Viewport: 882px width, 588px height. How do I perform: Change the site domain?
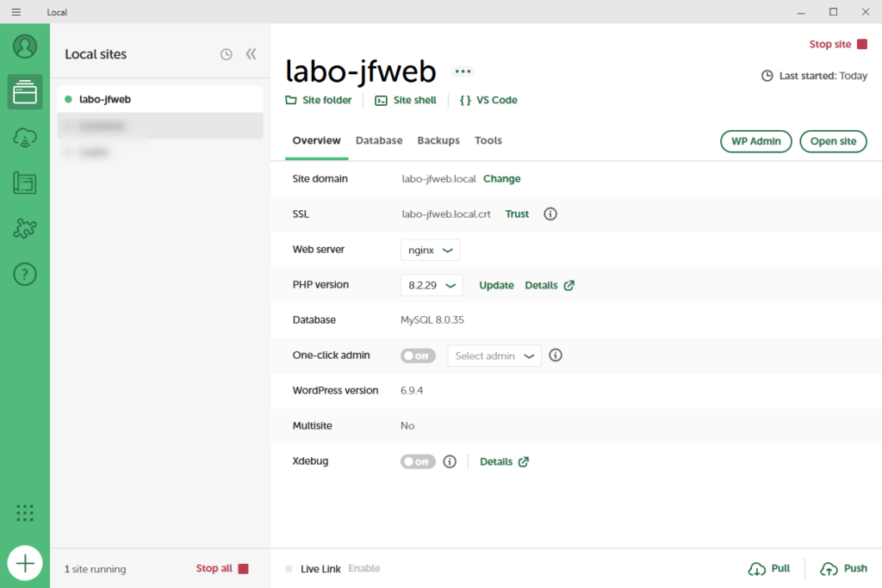tap(502, 179)
